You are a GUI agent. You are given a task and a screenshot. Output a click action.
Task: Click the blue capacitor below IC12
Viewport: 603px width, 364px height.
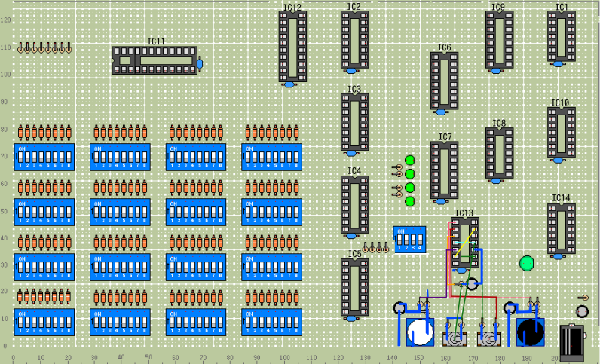tap(289, 84)
